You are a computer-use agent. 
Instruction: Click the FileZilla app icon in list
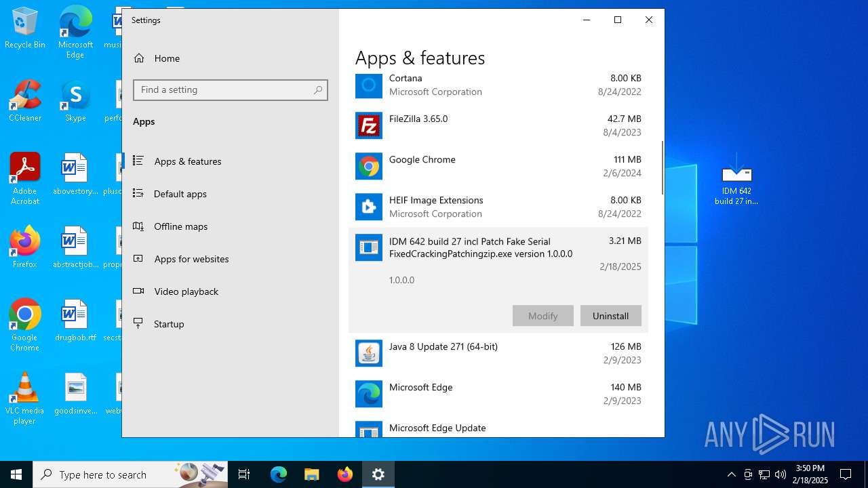369,125
